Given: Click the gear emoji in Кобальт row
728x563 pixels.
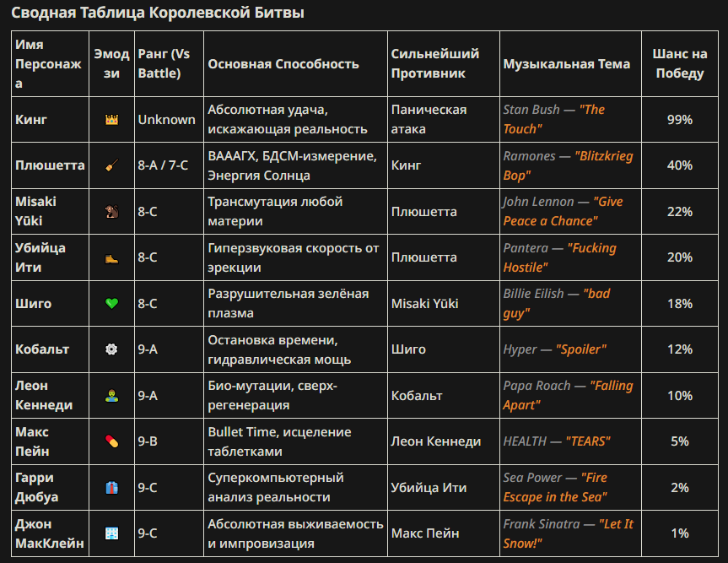Looking at the screenshot, I should point(111,349).
